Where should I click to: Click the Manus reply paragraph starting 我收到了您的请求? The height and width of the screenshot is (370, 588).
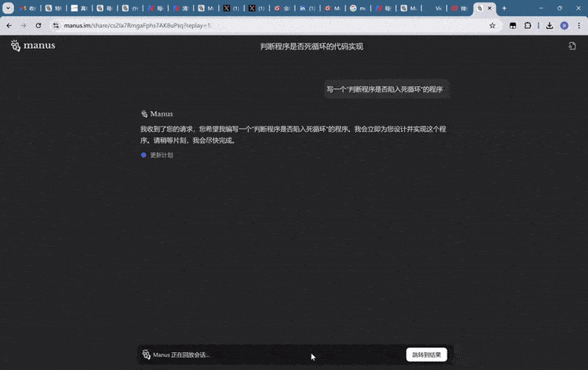[293, 135]
